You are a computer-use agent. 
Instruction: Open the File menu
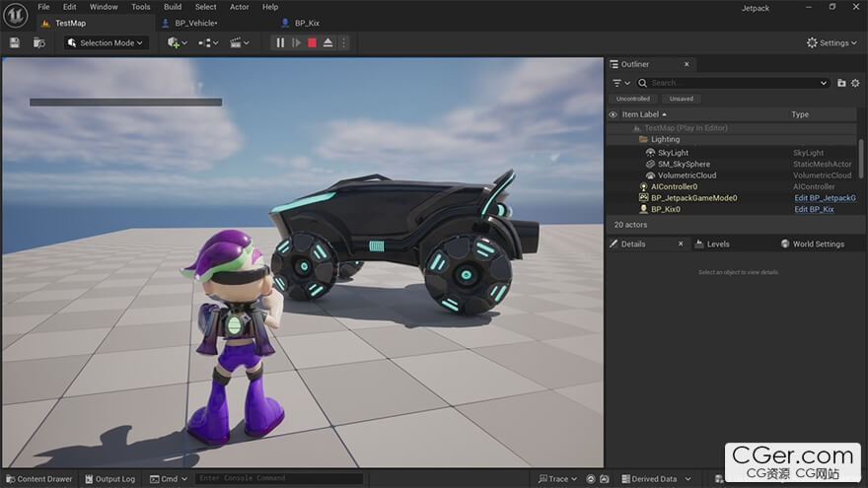coord(43,7)
